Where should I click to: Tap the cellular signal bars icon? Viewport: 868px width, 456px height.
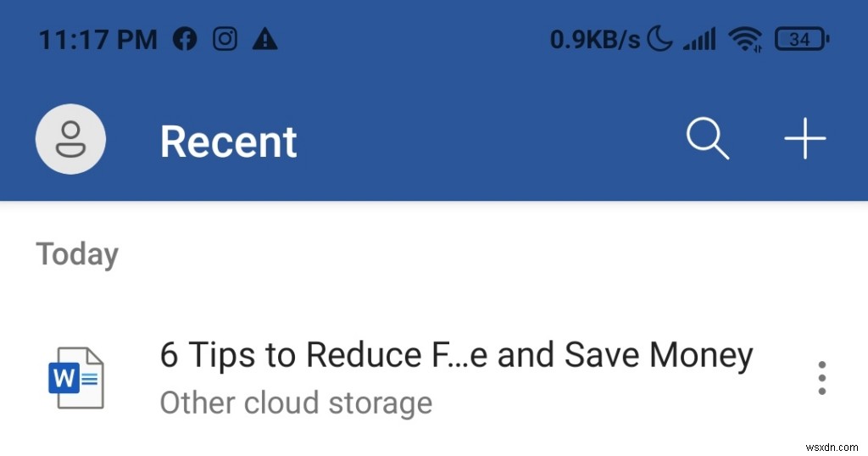pos(699,39)
